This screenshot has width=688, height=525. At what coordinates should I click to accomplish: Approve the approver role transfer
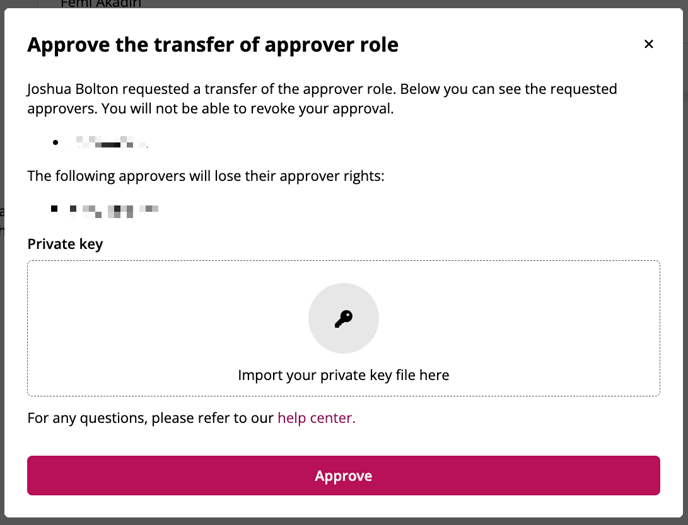(x=344, y=475)
